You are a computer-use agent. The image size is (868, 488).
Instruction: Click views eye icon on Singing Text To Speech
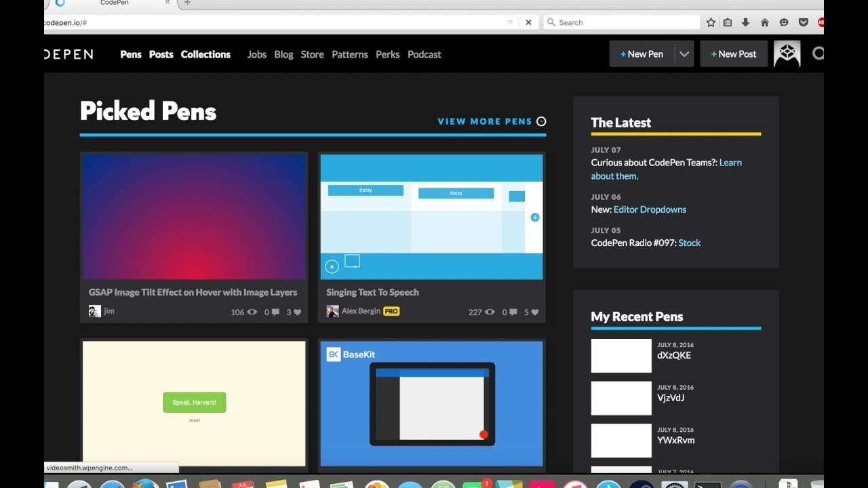click(x=490, y=312)
